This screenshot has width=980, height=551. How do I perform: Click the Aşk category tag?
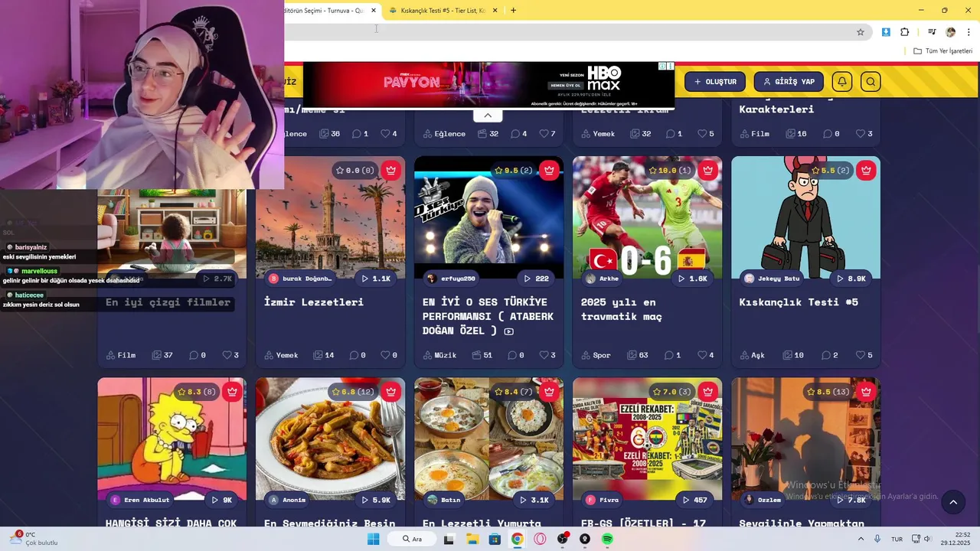pos(752,355)
